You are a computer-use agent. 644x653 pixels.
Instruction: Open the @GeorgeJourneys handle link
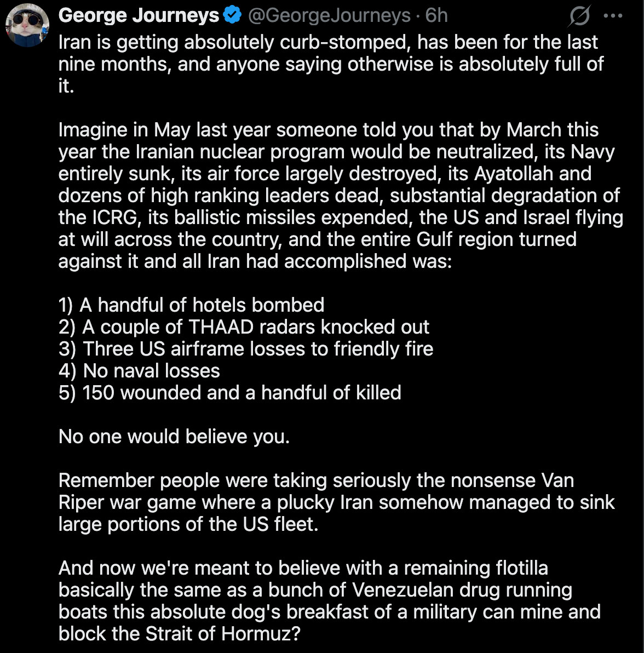tap(329, 16)
